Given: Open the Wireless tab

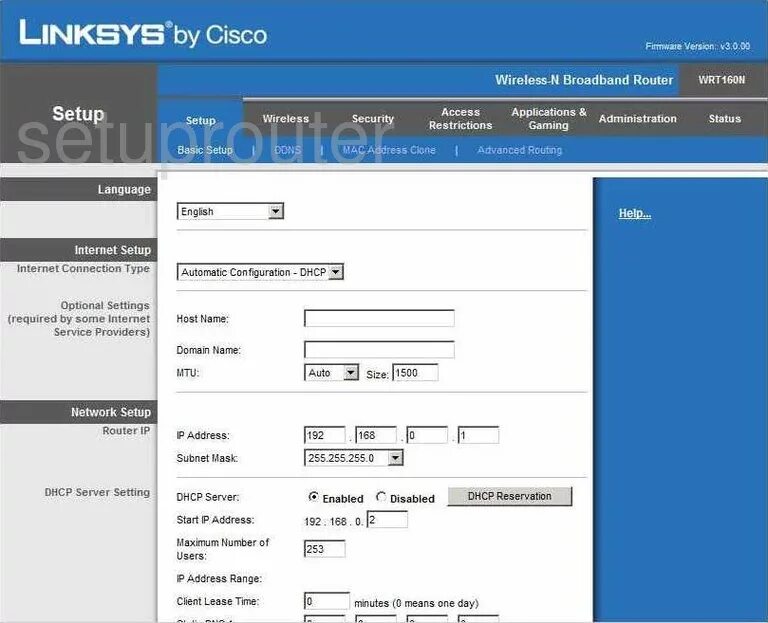Looking at the screenshot, I should (286, 119).
